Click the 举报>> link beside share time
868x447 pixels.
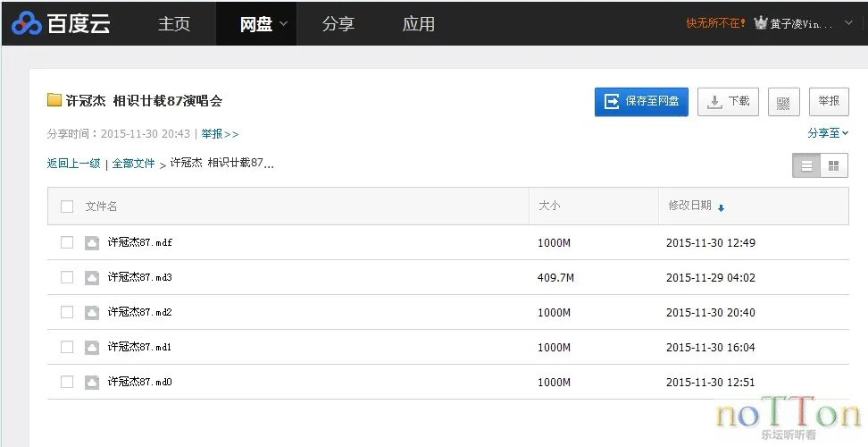220,133
